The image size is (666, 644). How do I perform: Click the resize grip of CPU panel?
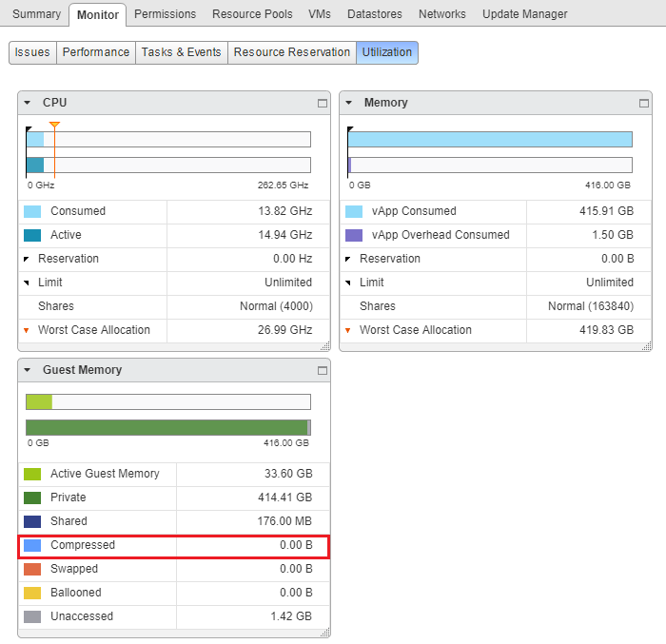325,347
